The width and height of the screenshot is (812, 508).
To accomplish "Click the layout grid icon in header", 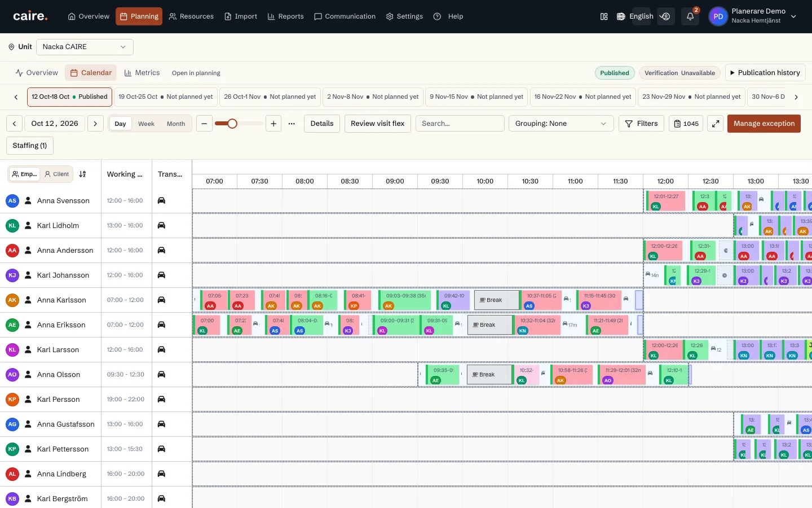I will tap(604, 16).
